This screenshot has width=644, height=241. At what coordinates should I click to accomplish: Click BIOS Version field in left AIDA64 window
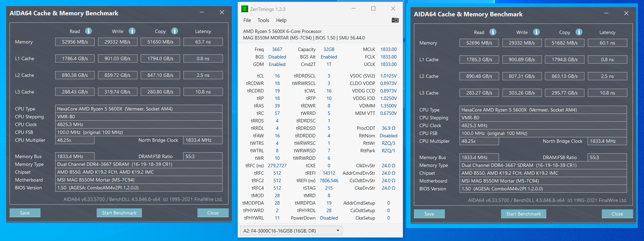(139, 188)
